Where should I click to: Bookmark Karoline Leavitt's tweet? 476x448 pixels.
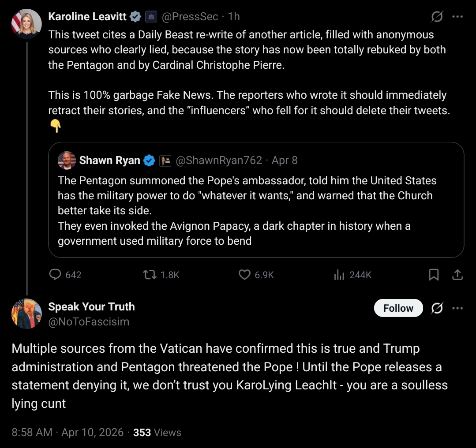(x=434, y=275)
